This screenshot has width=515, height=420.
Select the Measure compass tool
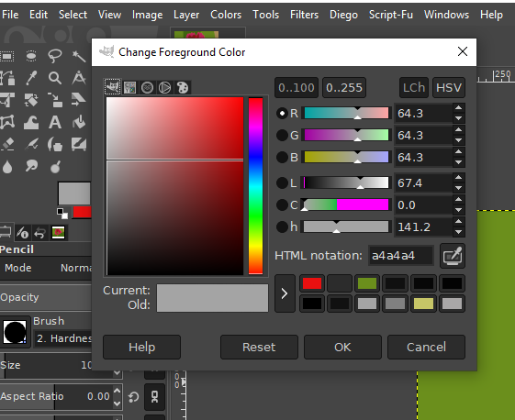tap(79, 78)
